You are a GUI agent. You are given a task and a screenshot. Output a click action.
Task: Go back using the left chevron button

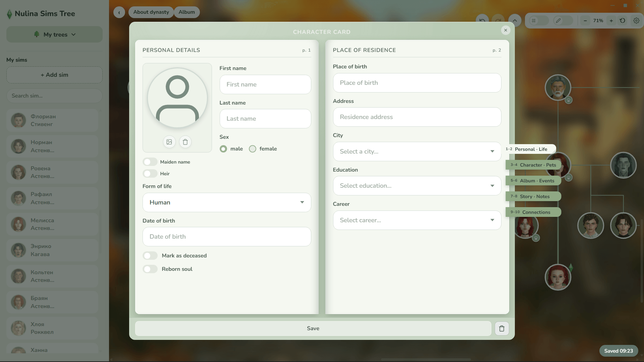click(x=119, y=12)
